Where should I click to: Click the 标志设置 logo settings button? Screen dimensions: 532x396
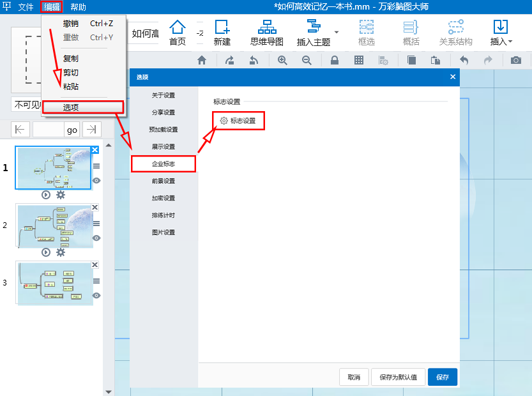(x=238, y=120)
